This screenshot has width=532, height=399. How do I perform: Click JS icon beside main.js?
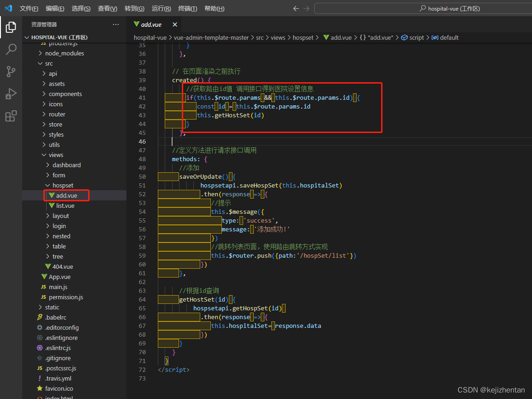(43, 287)
